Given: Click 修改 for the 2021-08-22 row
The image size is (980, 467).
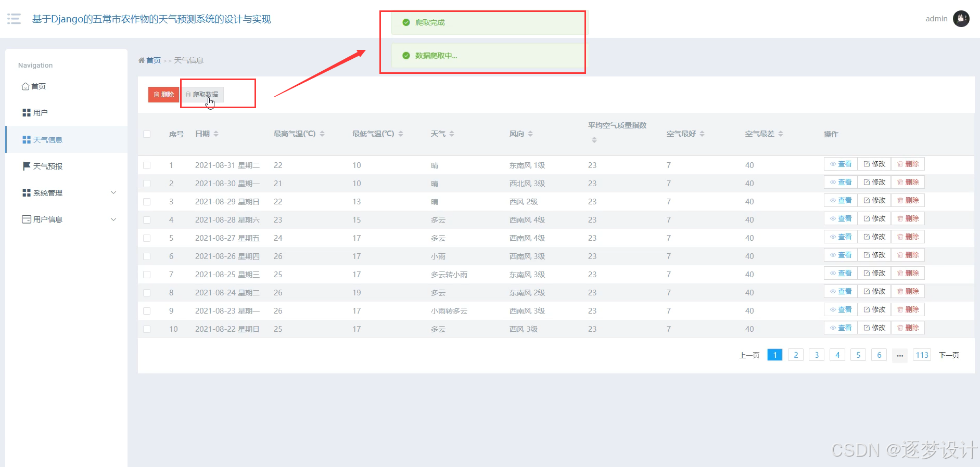Looking at the screenshot, I should click(874, 328).
